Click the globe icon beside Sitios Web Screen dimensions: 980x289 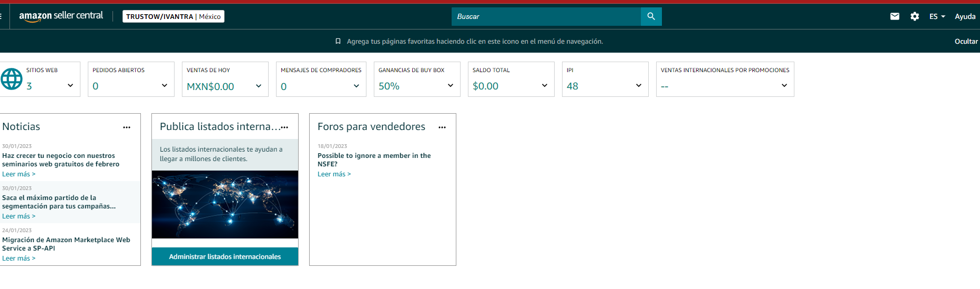[12, 79]
